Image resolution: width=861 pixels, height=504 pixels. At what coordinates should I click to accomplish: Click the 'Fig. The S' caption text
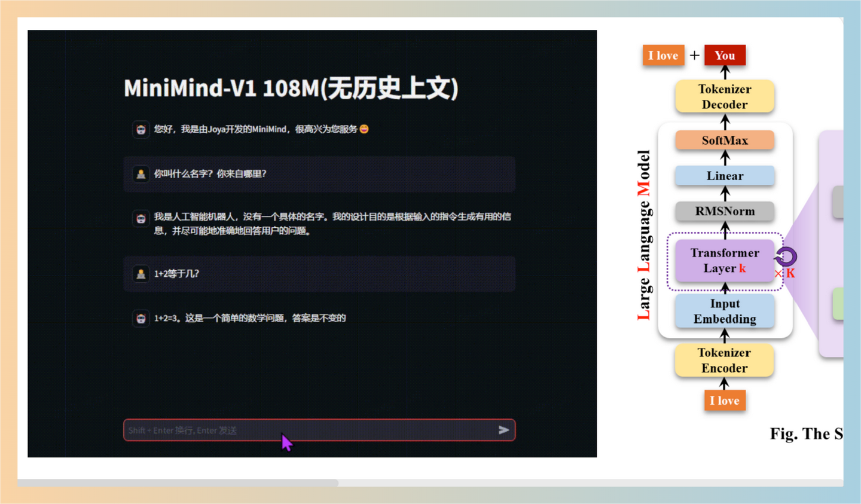(x=806, y=433)
